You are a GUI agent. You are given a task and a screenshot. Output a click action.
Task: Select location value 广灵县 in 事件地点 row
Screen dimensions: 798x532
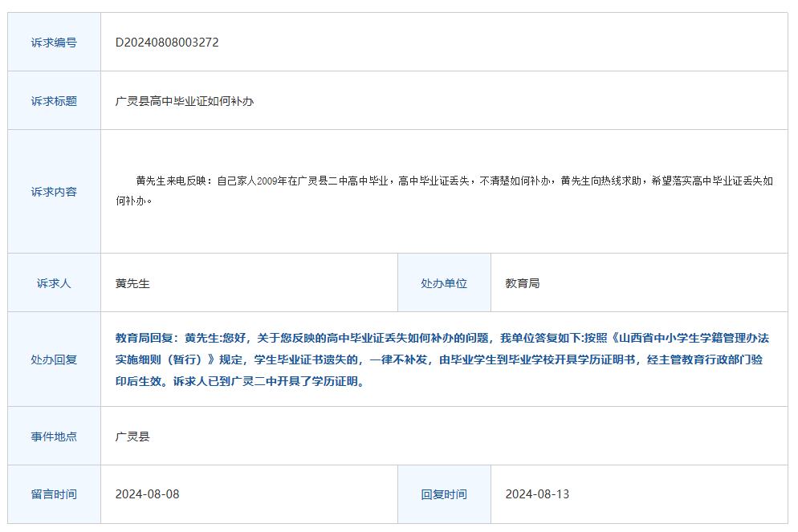tap(132, 437)
